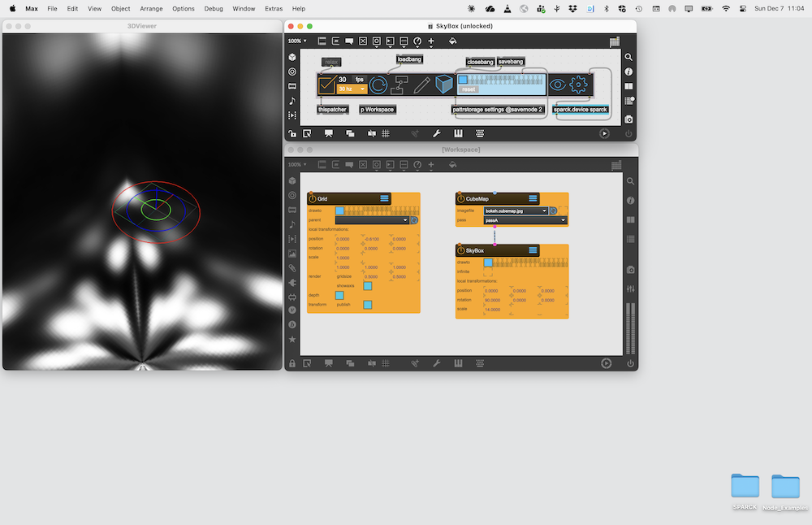Click the wrench icon in Workspace bottom toolbar

[437, 363]
